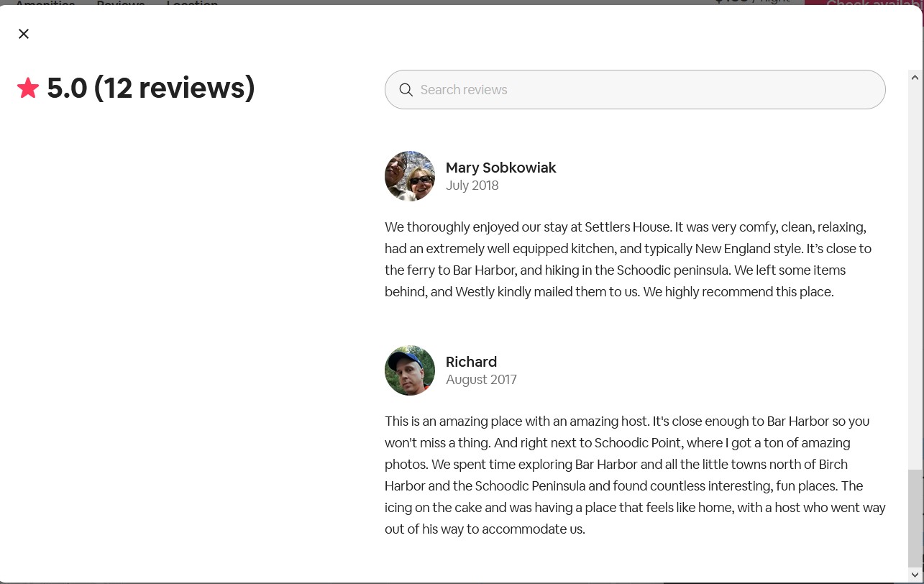
Task: Click the reviews scrollbar thumb
Action: [915, 518]
